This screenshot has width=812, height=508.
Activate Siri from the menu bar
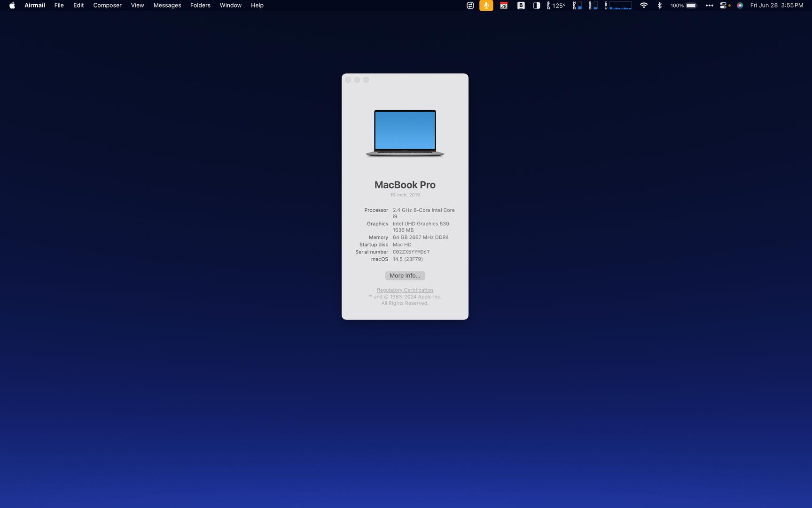point(740,5)
